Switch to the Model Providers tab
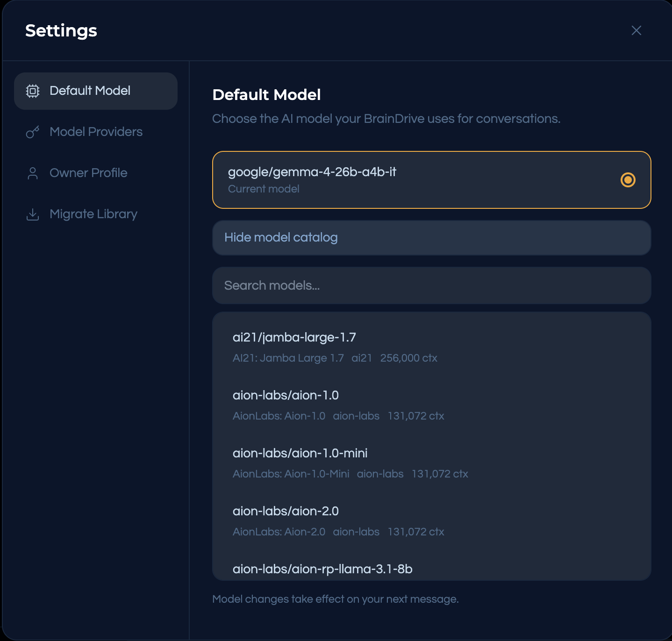 (x=96, y=132)
